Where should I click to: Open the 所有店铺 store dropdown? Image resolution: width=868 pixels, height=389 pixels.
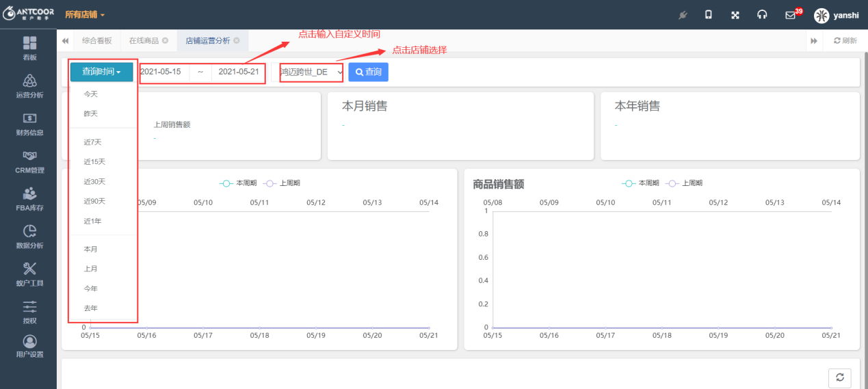(x=85, y=14)
